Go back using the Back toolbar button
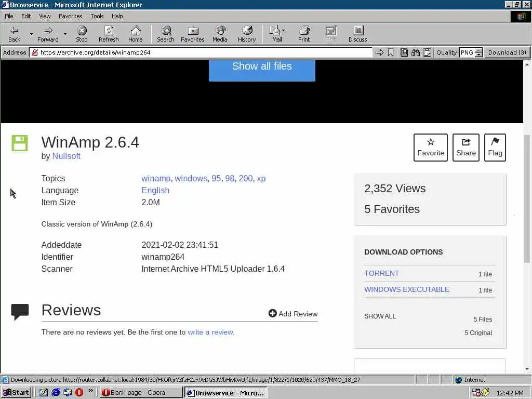 [14, 34]
